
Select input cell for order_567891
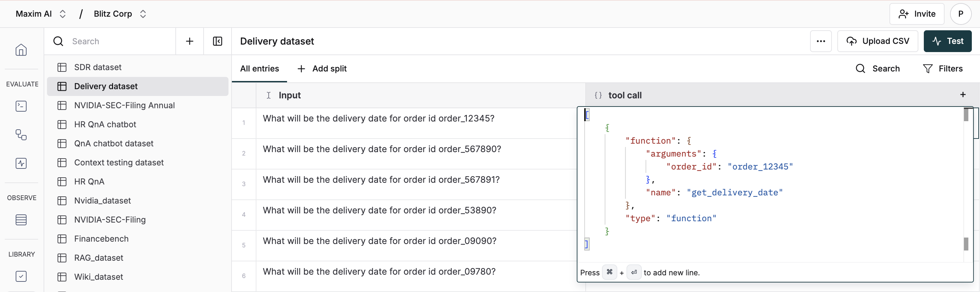pos(416,184)
